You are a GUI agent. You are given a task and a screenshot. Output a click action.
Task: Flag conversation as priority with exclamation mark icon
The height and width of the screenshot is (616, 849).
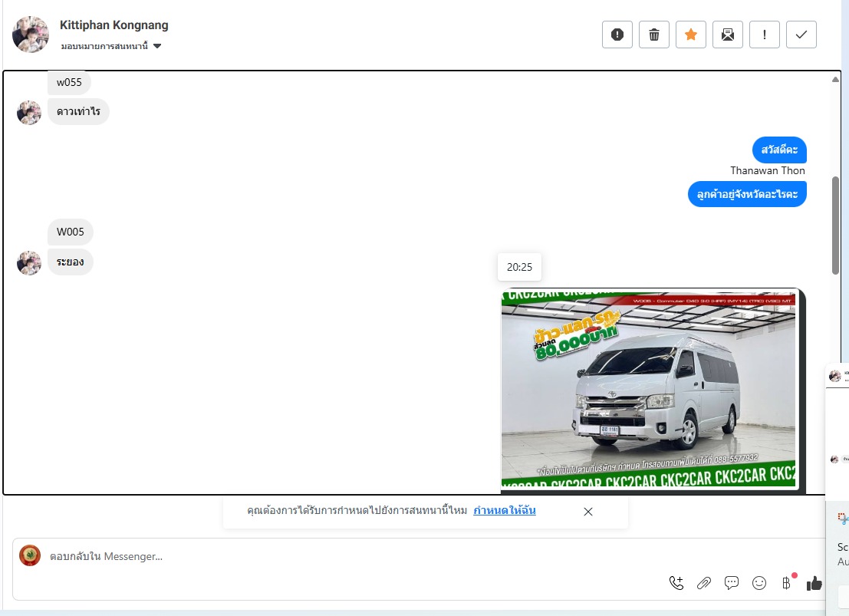pos(765,35)
